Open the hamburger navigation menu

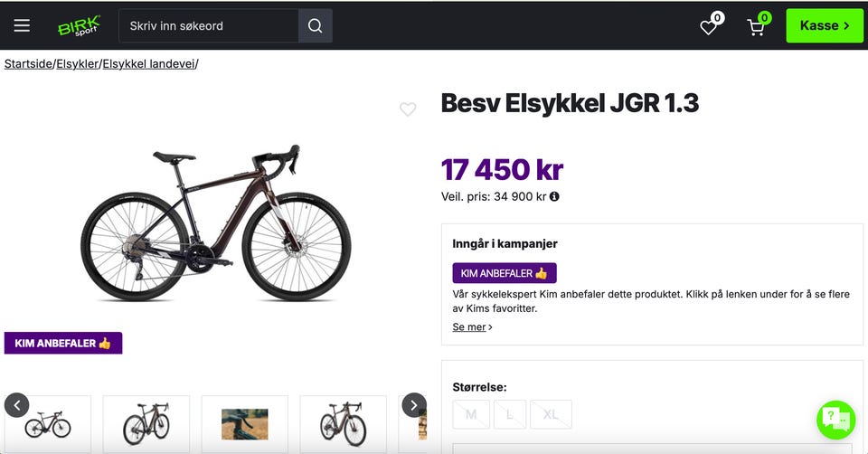22,25
